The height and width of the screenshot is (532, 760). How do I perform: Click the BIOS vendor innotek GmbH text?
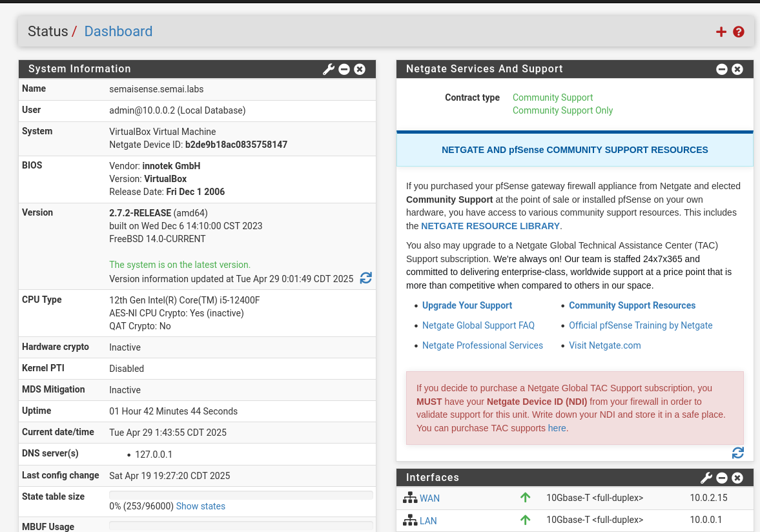(170, 166)
